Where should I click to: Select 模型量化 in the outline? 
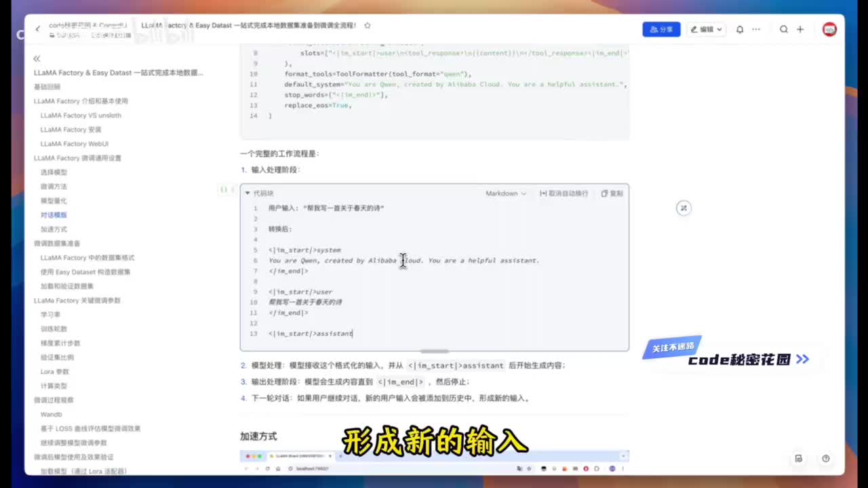point(54,201)
